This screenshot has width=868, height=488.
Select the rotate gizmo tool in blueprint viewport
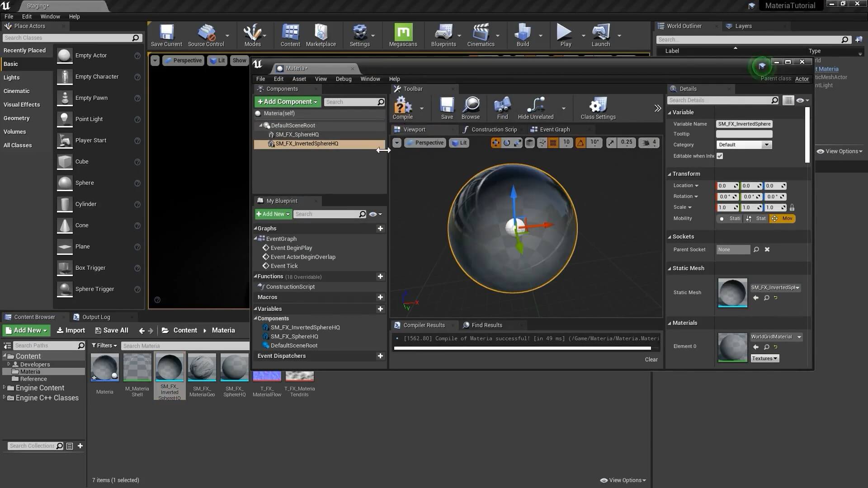point(507,143)
